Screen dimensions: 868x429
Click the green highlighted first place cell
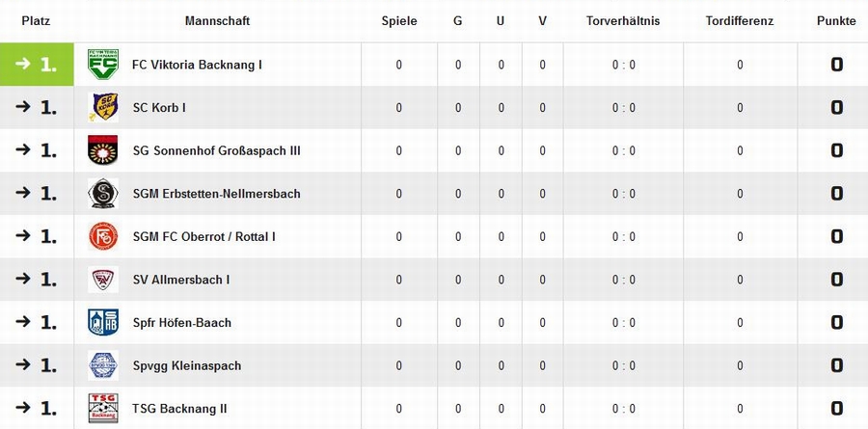37,65
